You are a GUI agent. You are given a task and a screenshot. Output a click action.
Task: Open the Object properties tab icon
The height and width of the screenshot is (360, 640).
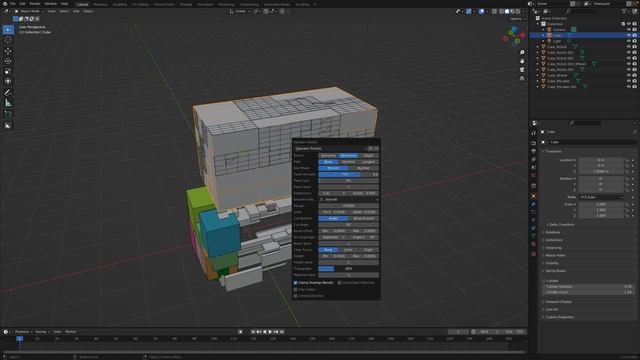533,196
